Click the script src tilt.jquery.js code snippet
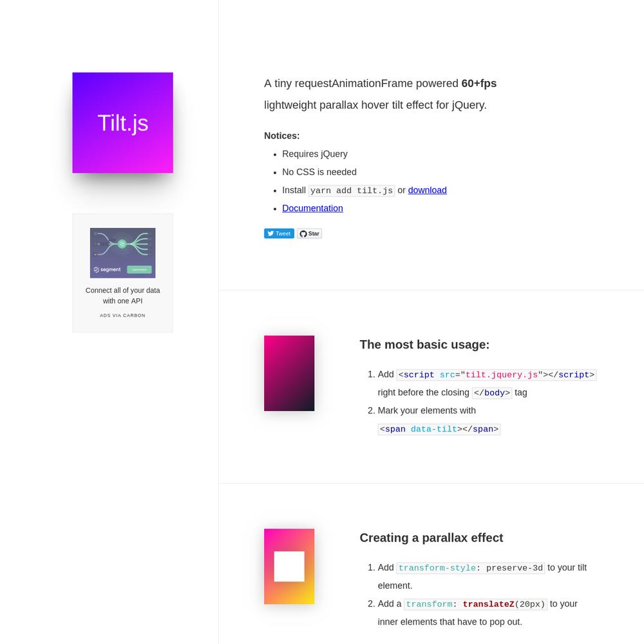The image size is (644, 644). [x=496, y=375]
